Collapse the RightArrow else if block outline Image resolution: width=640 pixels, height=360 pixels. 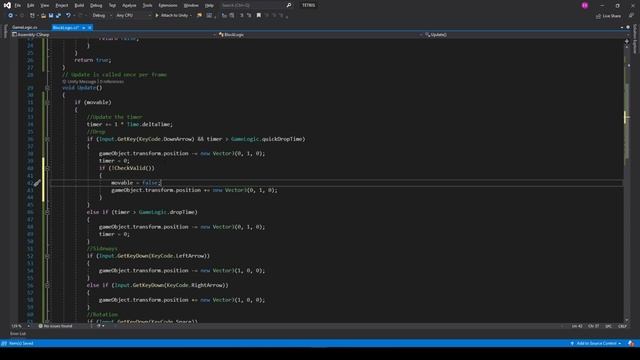(x=47, y=285)
